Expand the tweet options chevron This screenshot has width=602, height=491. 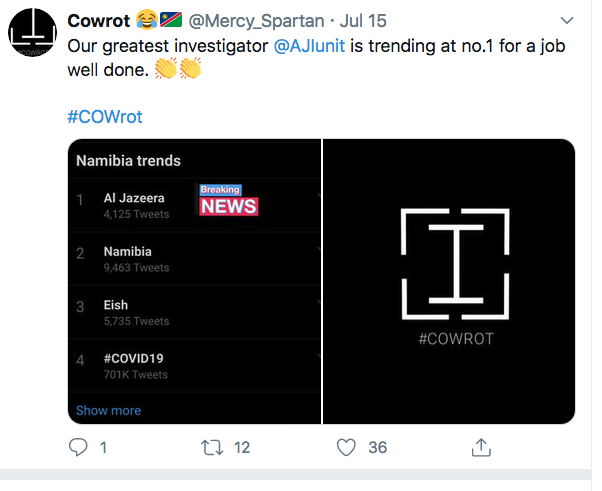coord(567,20)
